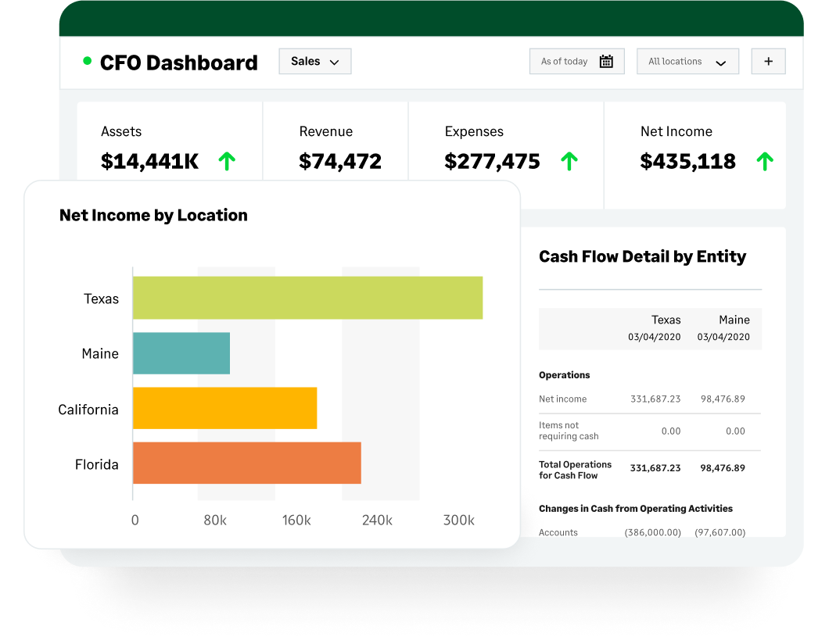Click the Net Income by Location title
829x644 pixels.
[x=153, y=216]
